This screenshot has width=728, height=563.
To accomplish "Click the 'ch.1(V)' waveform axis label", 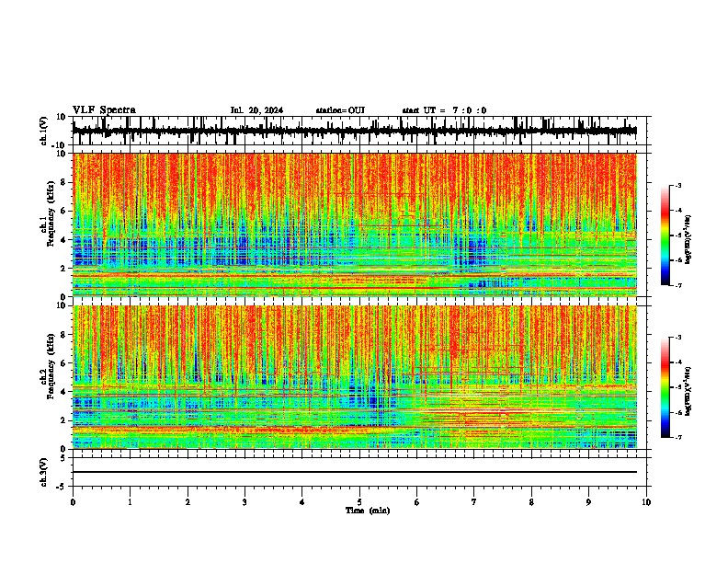I will 44,131.
